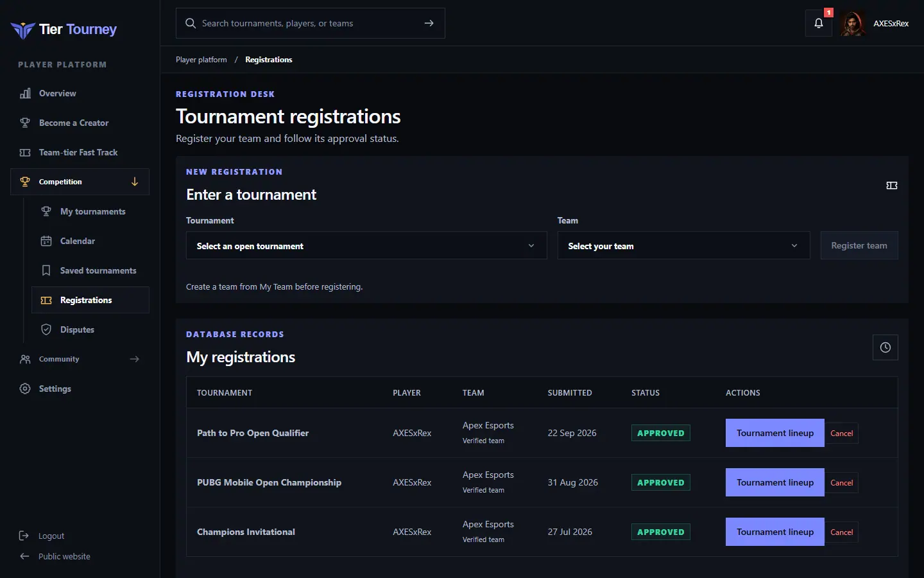Cancel the Champions Invitational registration
Viewport: 924px width, 578px height.
[842, 532]
